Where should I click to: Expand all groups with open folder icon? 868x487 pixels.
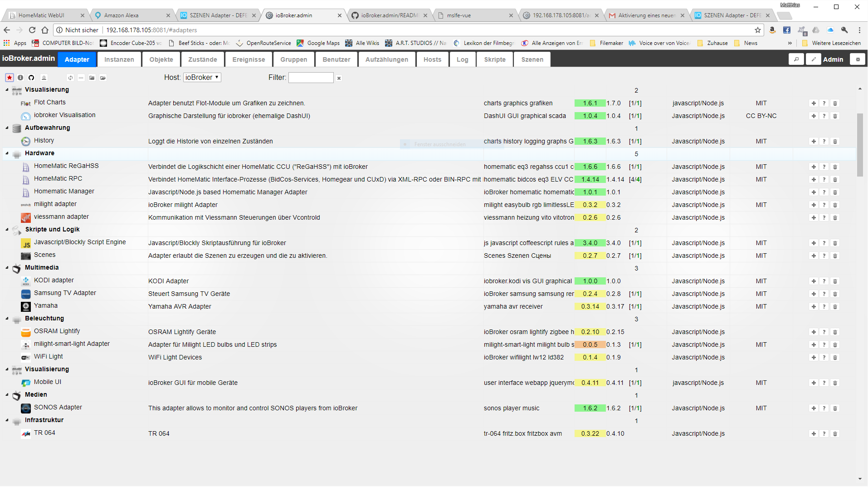point(103,78)
